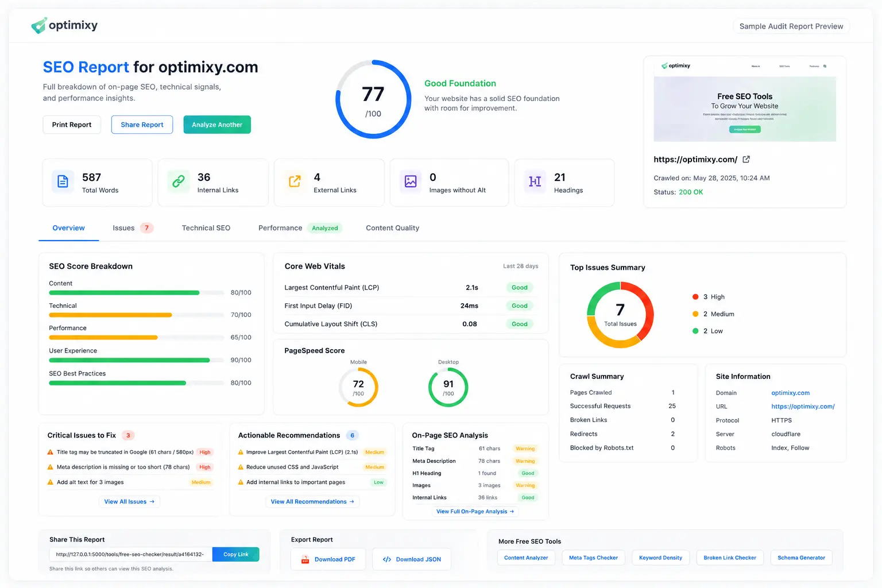Open the Technical SEO tab

206,228
